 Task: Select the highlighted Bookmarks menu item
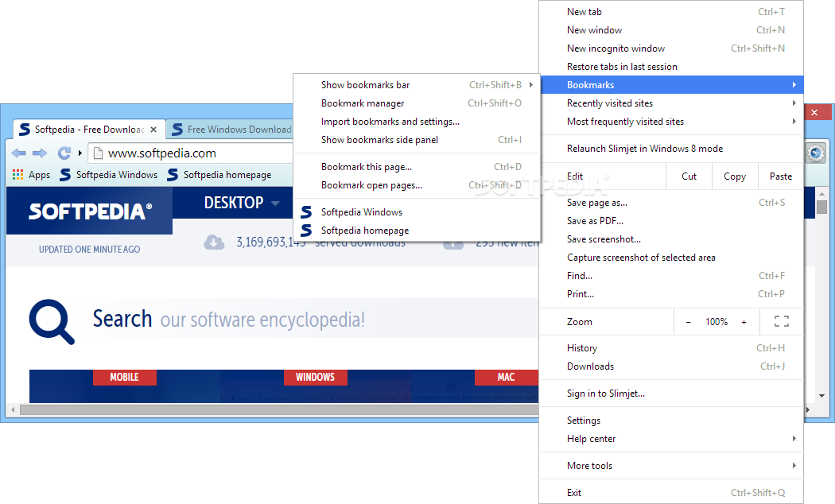pyautogui.click(x=671, y=84)
